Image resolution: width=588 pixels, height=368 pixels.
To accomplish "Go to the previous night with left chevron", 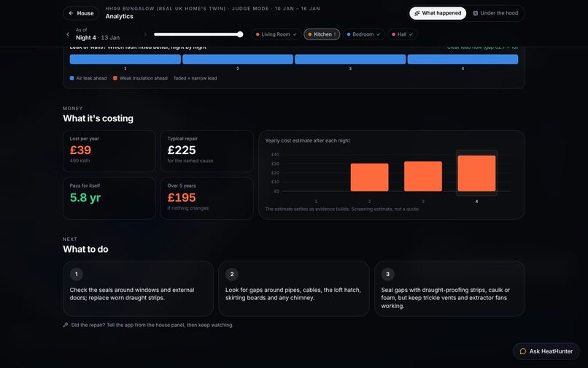I will (68, 34).
